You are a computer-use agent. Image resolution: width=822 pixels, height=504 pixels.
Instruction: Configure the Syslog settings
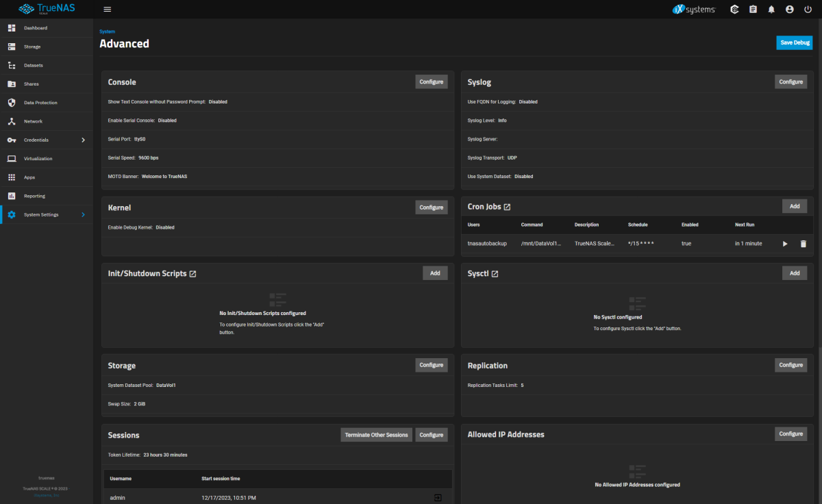point(791,81)
